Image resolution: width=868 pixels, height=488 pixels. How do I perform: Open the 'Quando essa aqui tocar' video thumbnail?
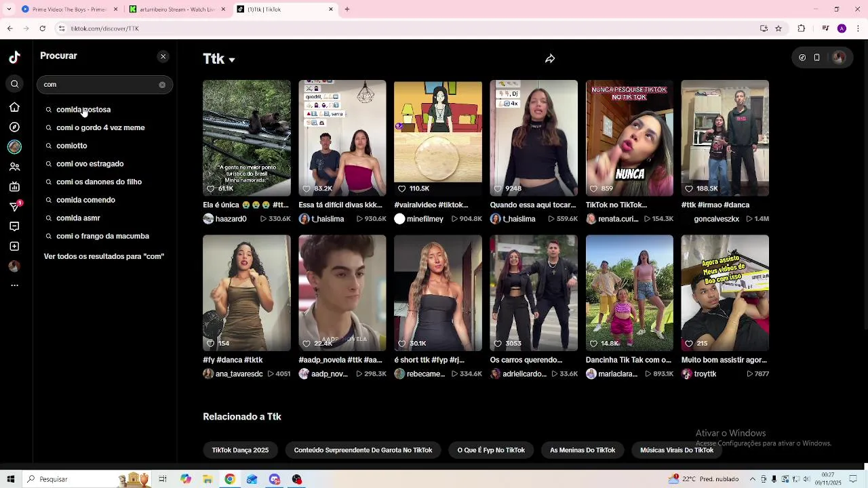point(534,138)
